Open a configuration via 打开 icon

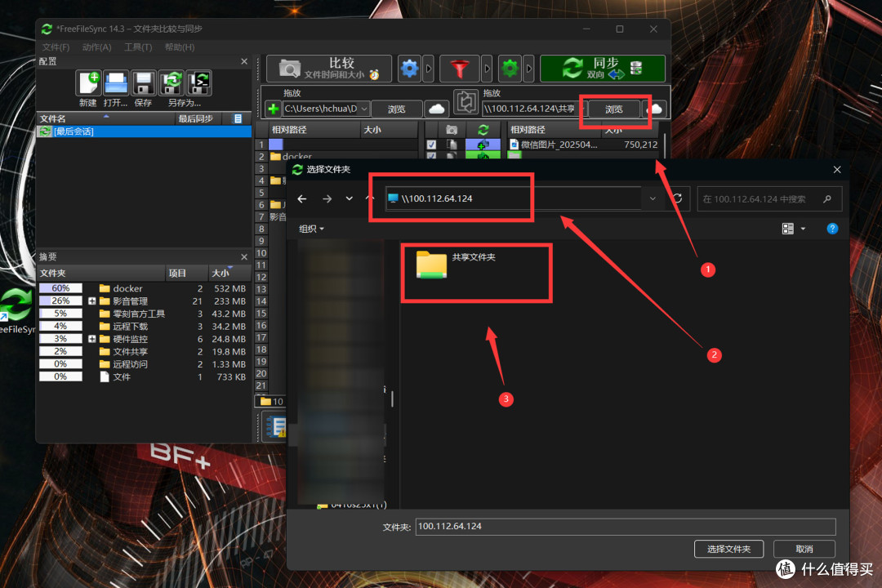pos(116,84)
